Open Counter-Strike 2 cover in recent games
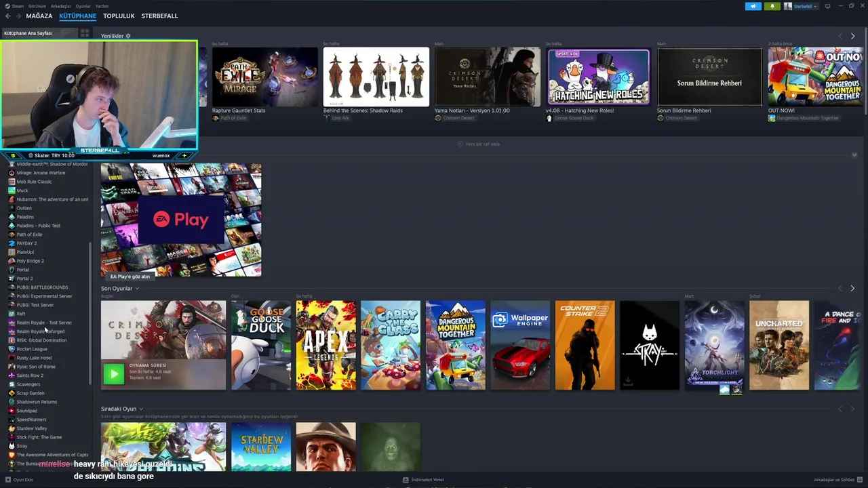This screenshot has height=488, width=868. tap(585, 346)
